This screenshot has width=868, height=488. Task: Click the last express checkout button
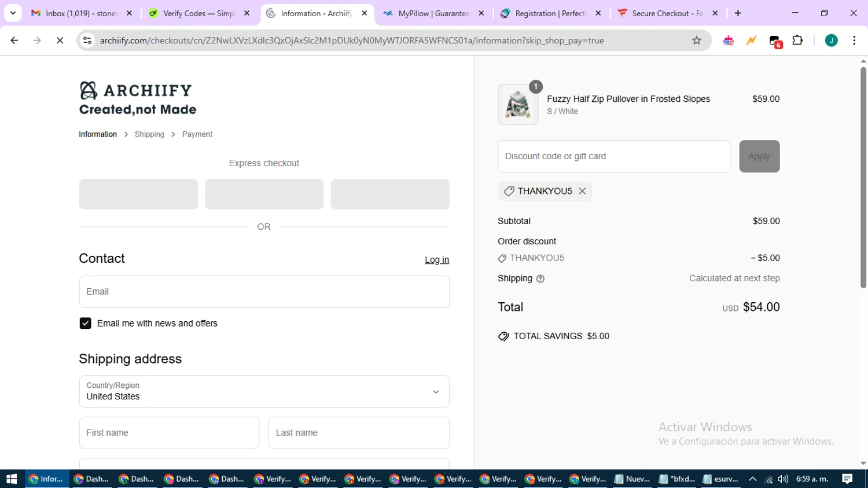tap(390, 194)
